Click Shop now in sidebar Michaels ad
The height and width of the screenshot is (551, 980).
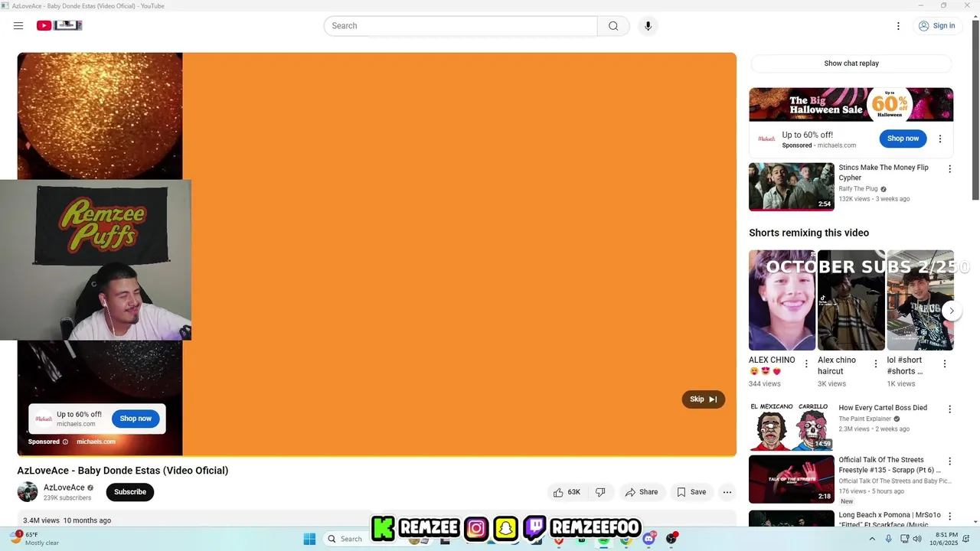pyautogui.click(x=903, y=139)
